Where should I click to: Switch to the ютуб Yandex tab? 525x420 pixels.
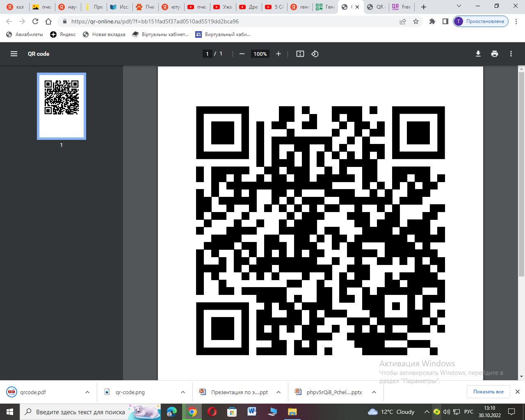(x=171, y=7)
